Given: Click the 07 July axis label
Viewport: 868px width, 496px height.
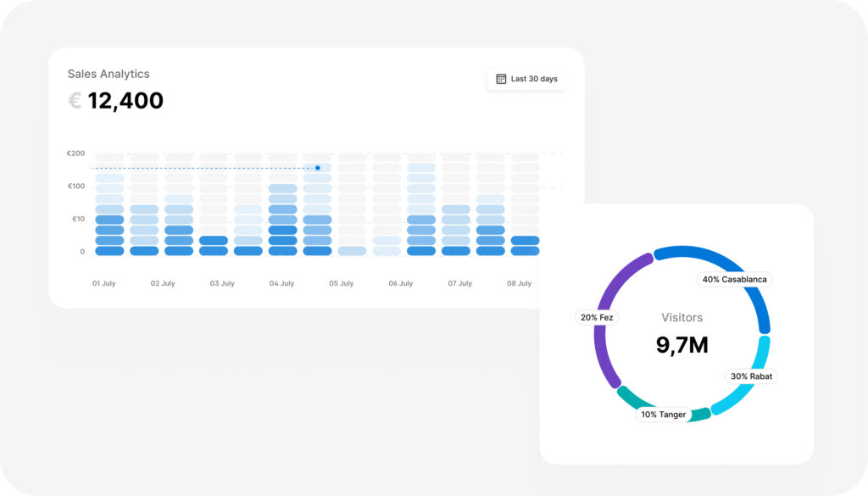Looking at the screenshot, I should tap(460, 283).
